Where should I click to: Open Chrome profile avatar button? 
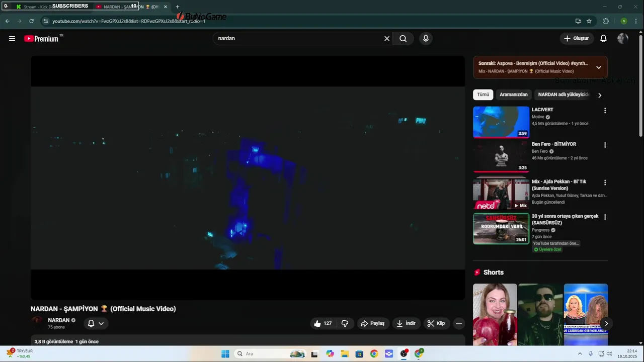click(624, 21)
